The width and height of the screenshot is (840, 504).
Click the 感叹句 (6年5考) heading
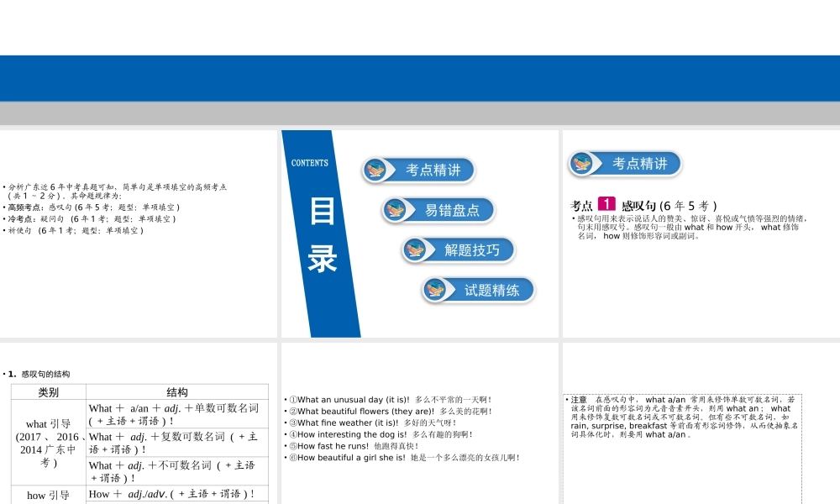669,206
